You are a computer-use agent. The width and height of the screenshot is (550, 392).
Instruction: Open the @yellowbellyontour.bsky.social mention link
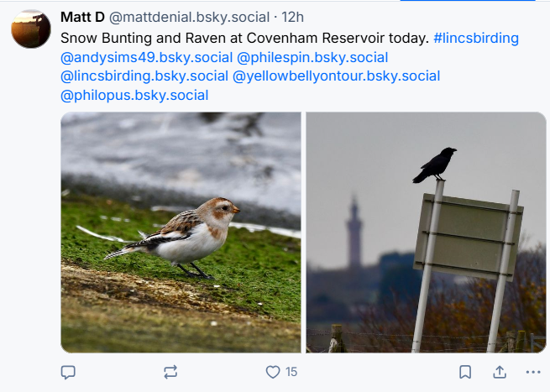(x=336, y=76)
